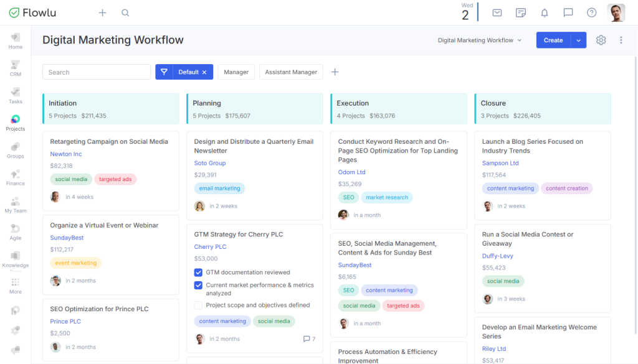Click assignee avatar on Email Newsletter card
This screenshot has width=638, height=364.
199,206
